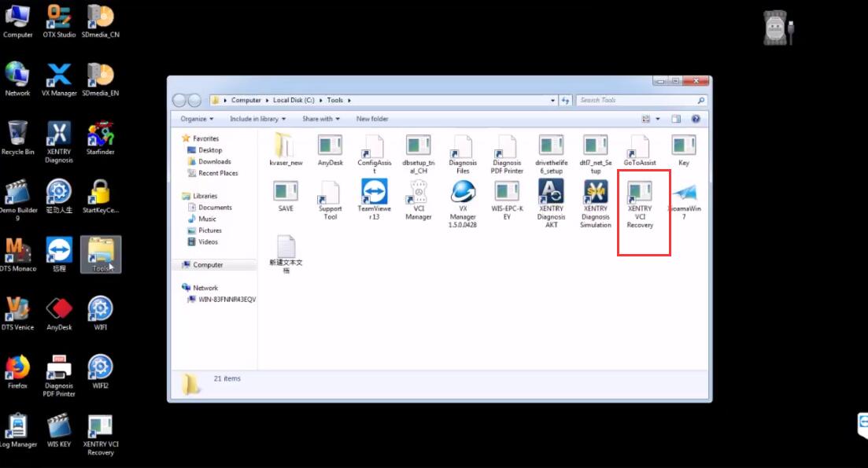
Task: Click the Forward navigation button
Action: click(x=194, y=100)
